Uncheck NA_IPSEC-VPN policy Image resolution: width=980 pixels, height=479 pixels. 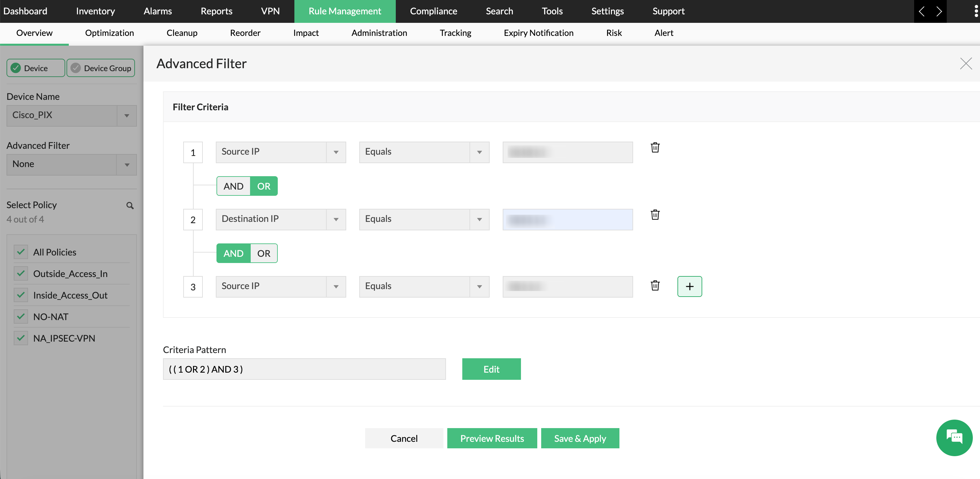21,338
